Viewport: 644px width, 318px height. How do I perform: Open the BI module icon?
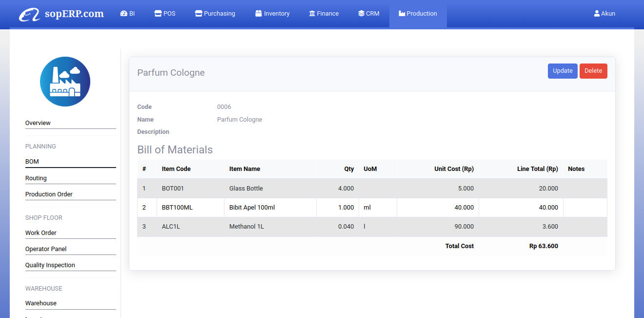123,13
